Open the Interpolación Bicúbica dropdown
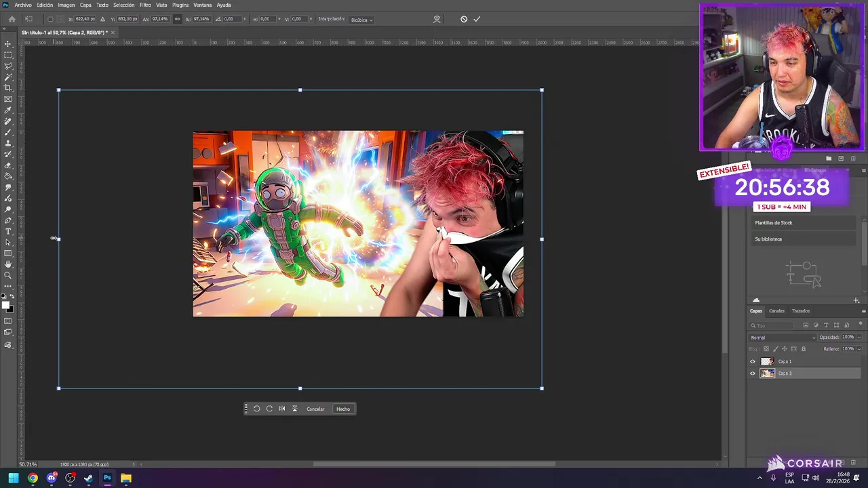The height and width of the screenshot is (488, 868). click(x=361, y=20)
